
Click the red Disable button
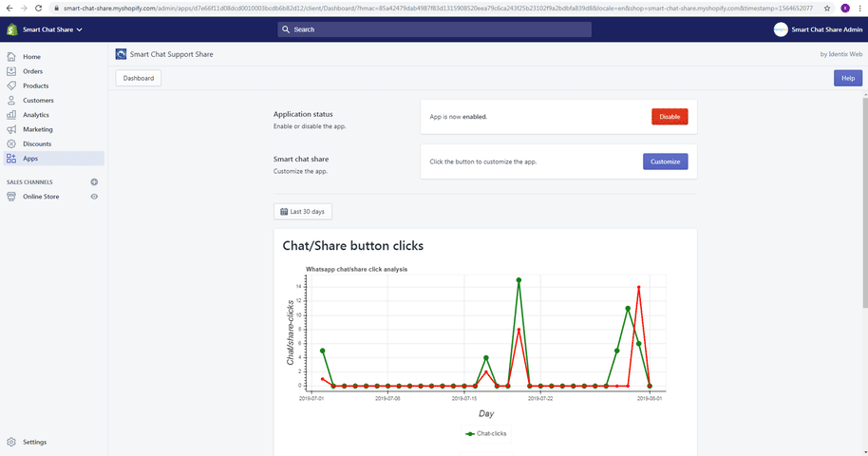[670, 116]
